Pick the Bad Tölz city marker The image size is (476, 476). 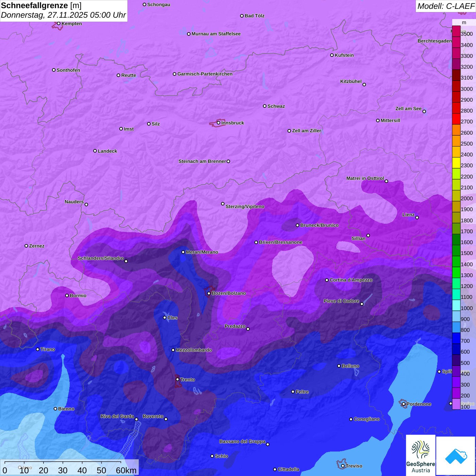point(242,16)
